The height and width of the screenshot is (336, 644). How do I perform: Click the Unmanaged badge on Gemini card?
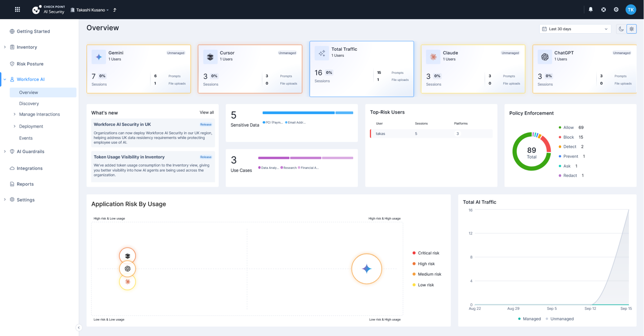tap(176, 53)
